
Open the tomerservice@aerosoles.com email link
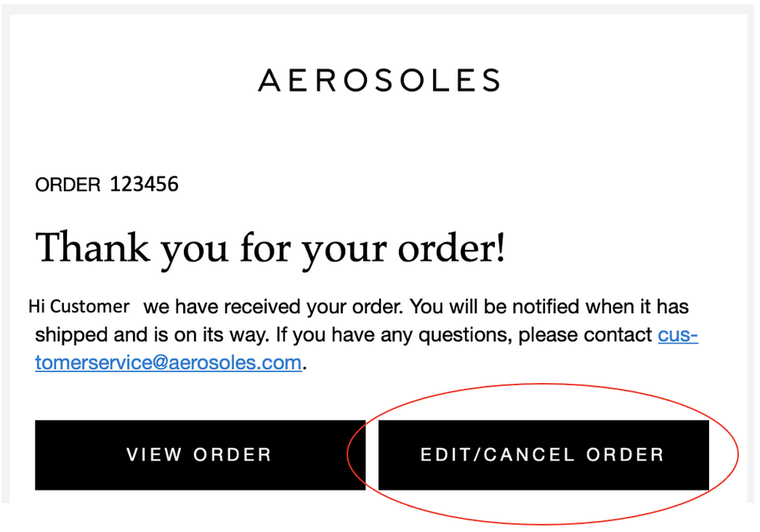pyautogui.click(x=168, y=363)
